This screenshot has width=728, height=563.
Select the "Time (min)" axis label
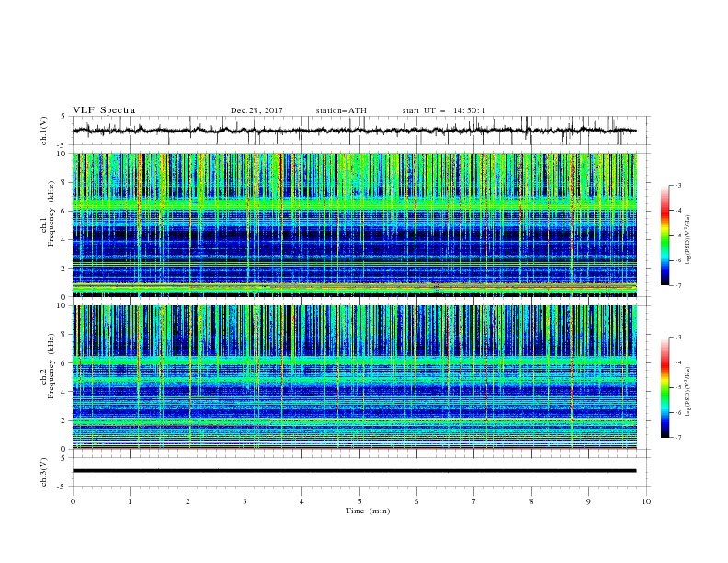(368, 511)
